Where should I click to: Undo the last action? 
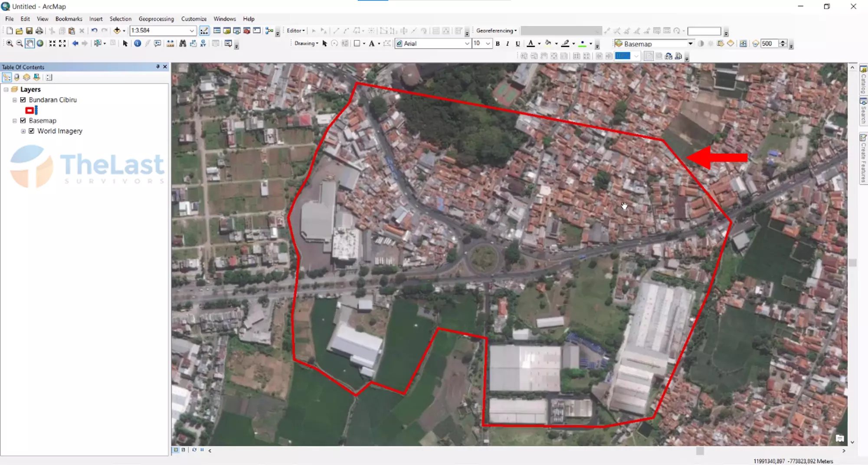click(94, 31)
